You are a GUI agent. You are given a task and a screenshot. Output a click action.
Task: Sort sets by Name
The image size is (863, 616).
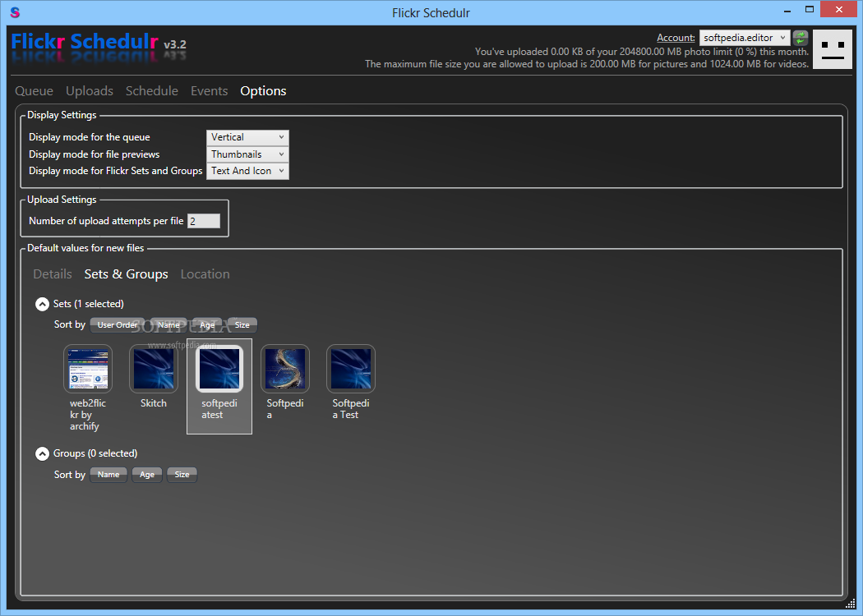[168, 325]
